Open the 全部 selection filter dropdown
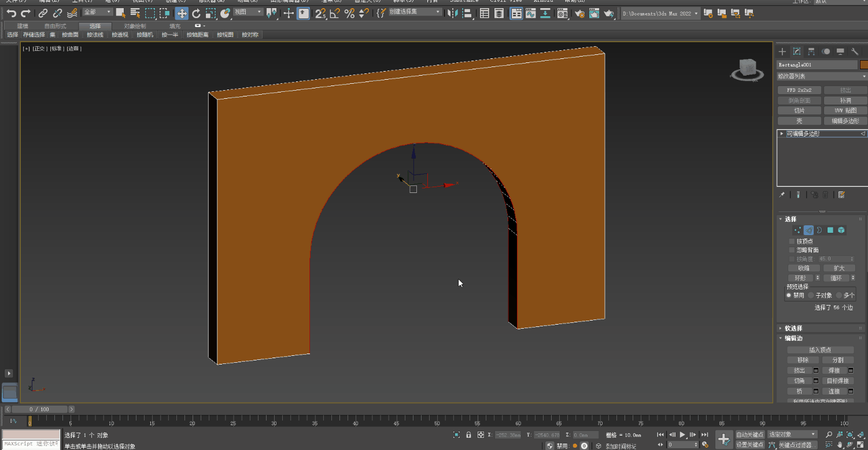 pos(97,12)
